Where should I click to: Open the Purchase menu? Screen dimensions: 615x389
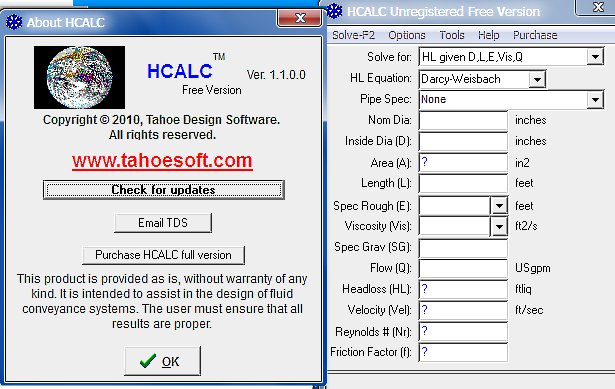pos(535,35)
